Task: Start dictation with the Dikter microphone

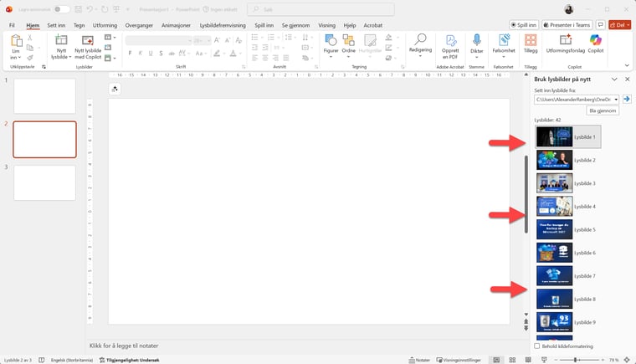Action: [x=477, y=40]
